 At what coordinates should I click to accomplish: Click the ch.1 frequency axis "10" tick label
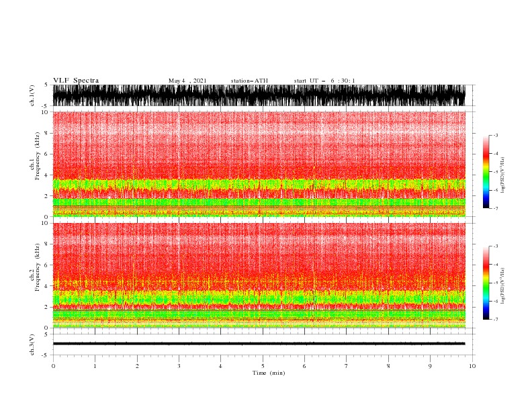click(x=45, y=112)
